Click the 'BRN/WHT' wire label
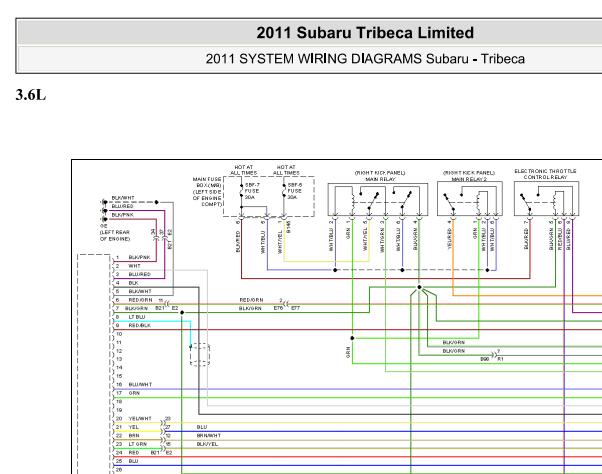Viewport: 602px width, 474px height. 208,436
